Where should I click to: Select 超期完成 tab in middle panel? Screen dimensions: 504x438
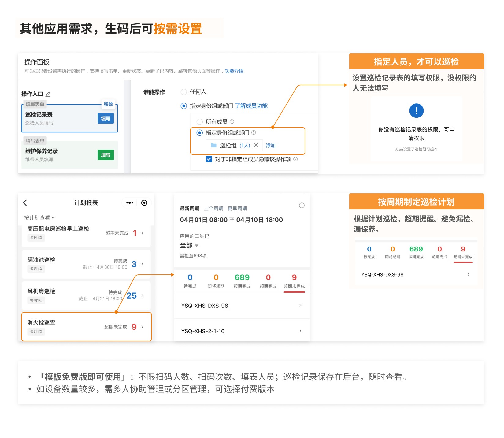(x=268, y=281)
